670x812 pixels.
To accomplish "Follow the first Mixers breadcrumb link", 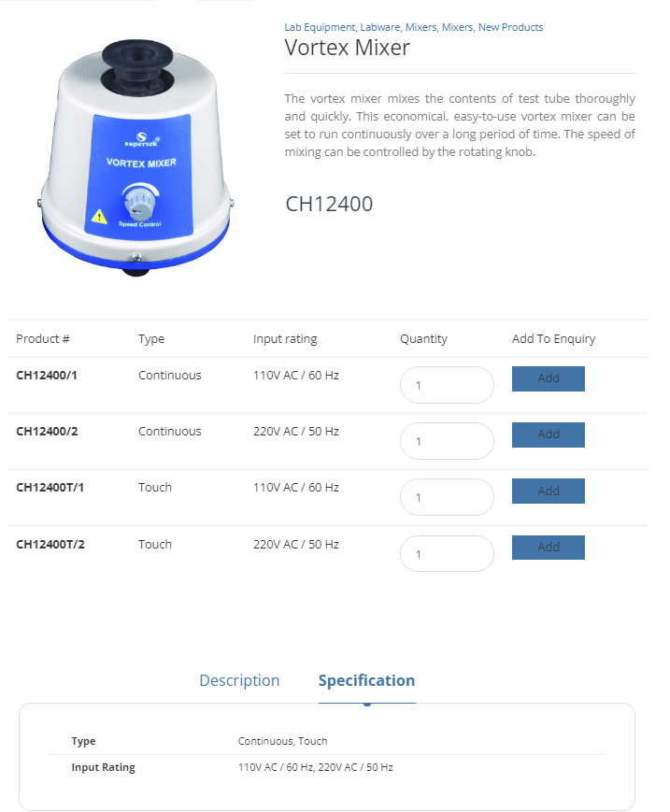I will pos(421,27).
